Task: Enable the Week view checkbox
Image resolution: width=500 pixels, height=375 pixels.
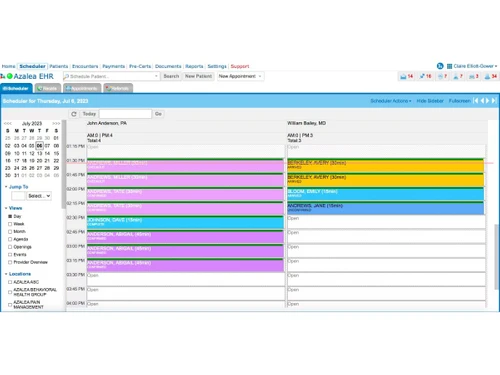Action: click(10, 224)
